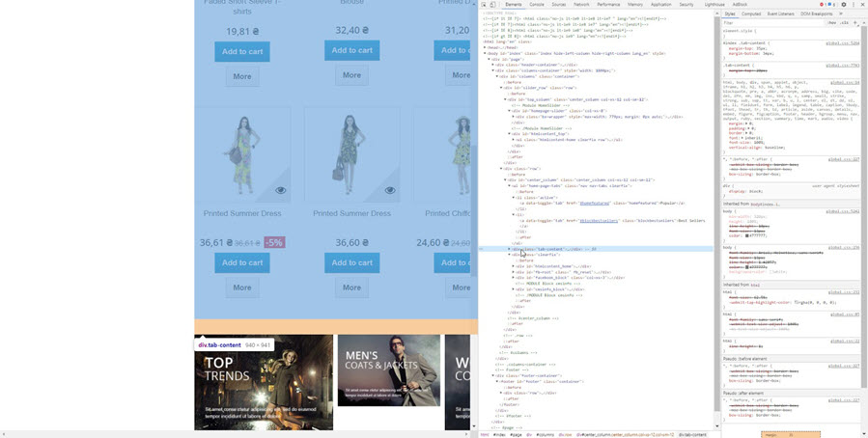The image size is (868, 438).
Task: Toggle the .cls element classes button
Action: [x=844, y=23]
